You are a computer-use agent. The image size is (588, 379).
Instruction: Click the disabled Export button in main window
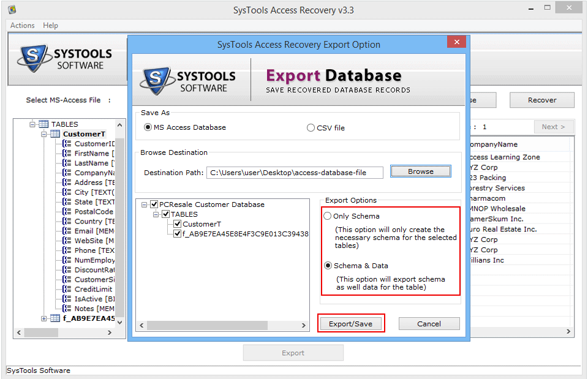[x=293, y=353]
